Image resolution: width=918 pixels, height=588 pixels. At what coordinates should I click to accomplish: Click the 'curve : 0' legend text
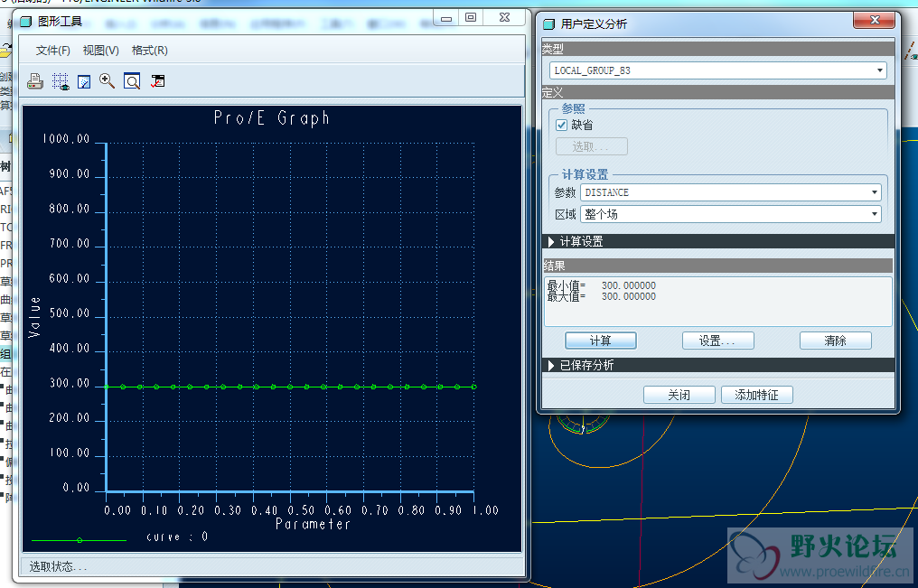coord(177,537)
